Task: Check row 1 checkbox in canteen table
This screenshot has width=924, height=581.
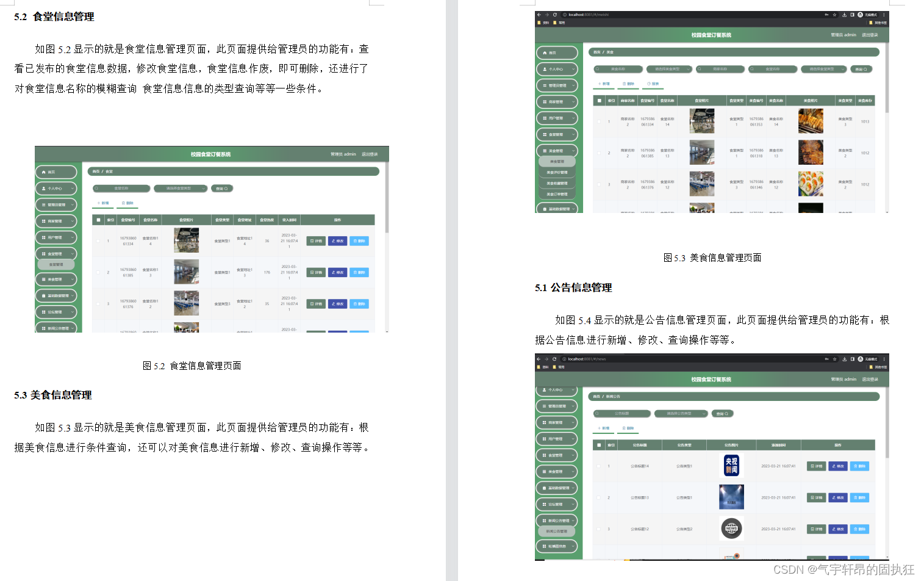Action: pyautogui.click(x=98, y=241)
